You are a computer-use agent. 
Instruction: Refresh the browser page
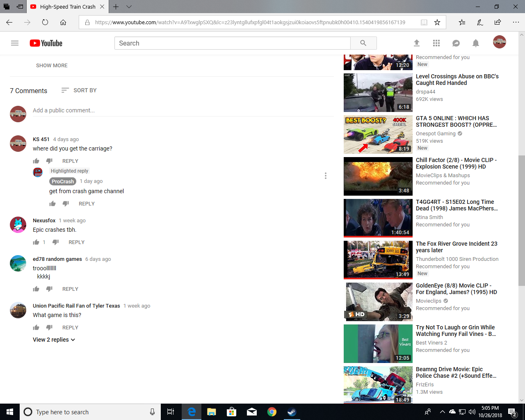(45, 22)
